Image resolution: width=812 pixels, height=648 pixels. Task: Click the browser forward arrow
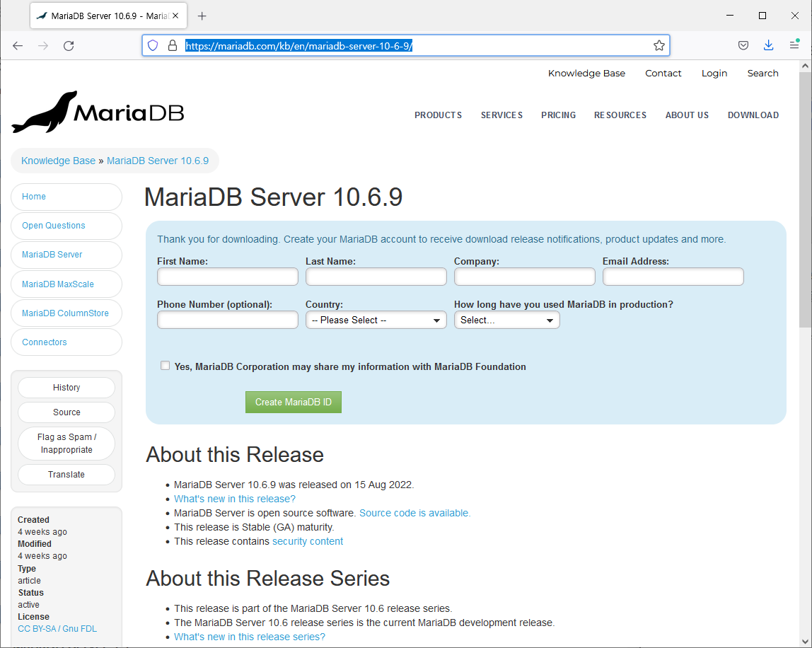[x=43, y=45]
